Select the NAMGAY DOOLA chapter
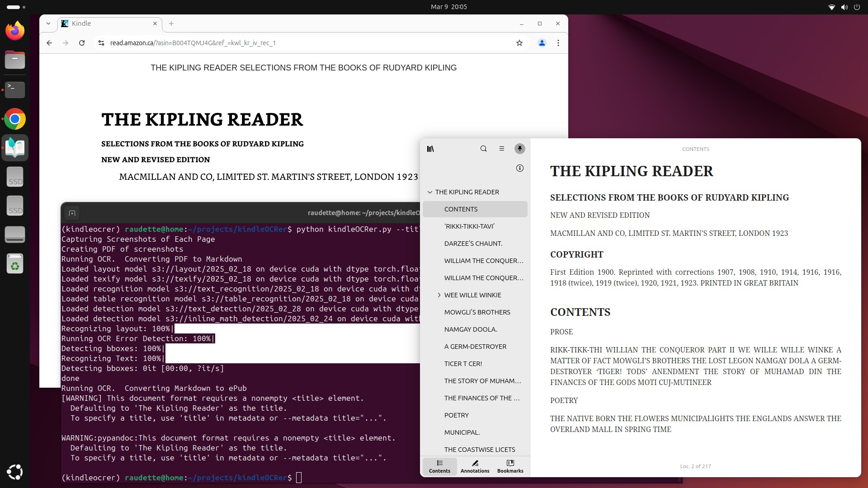The image size is (868, 488). click(470, 329)
